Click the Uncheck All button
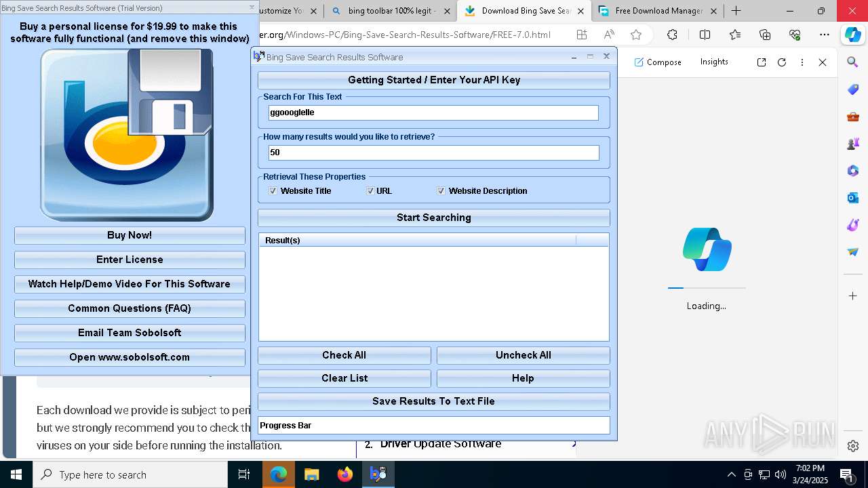The image size is (868, 488). (524, 355)
